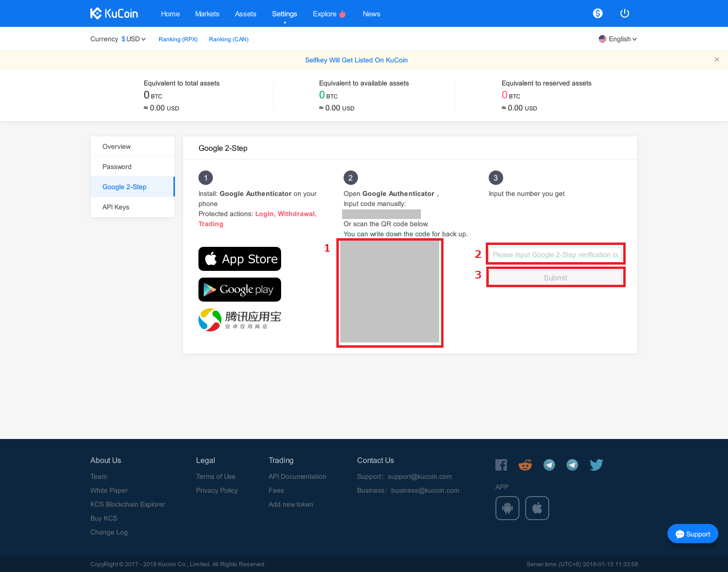Image resolution: width=728 pixels, height=572 pixels.
Task: Select Password in settings sidebar
Action: tap(133, 167)
